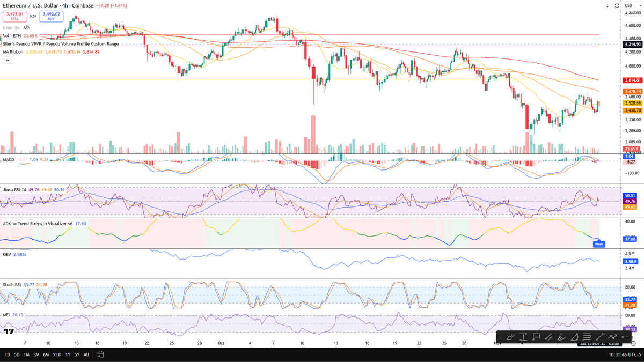Click the MA Ribbon indicator legend
This screenshot has width=644, height=362.
(13, 52)
